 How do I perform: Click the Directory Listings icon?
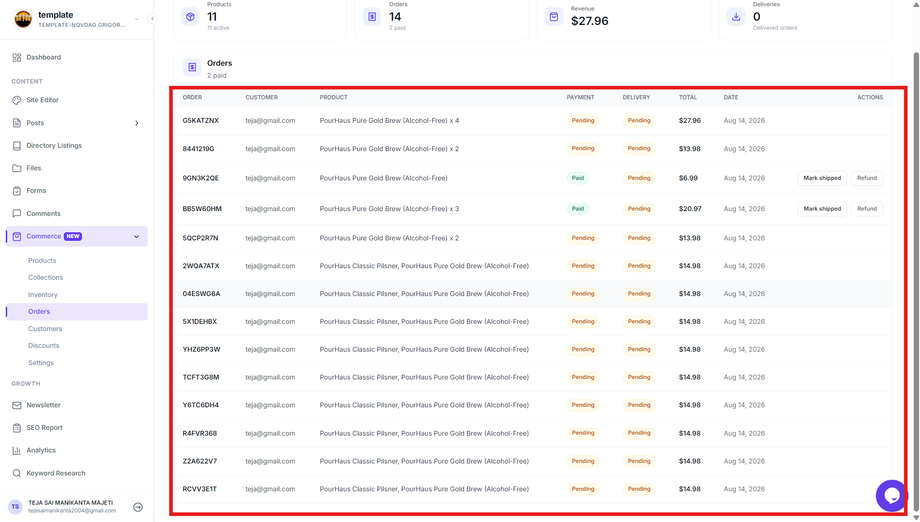(x=16, y=145)
